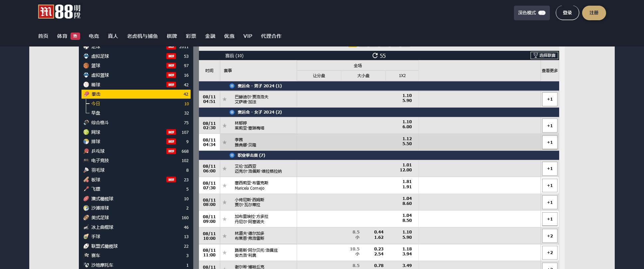644x269 pixels.
Task: Select the 澳式橄榄球 icon
Action: point(86,199)
